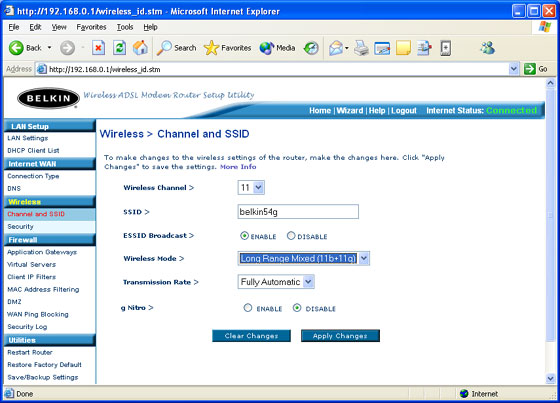Click the Refresh page icon
This screenshot has height=403, width=560.
click(x=119, y=48)
